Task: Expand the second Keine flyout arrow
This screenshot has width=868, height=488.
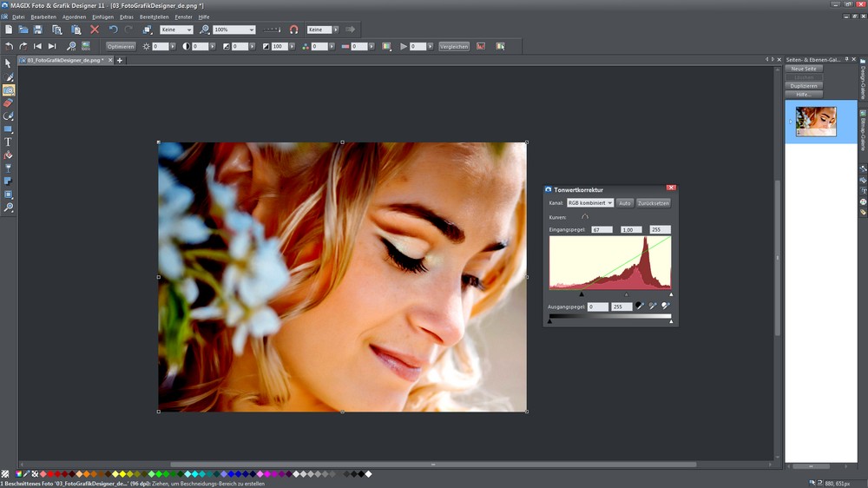Action: point(335,30)
